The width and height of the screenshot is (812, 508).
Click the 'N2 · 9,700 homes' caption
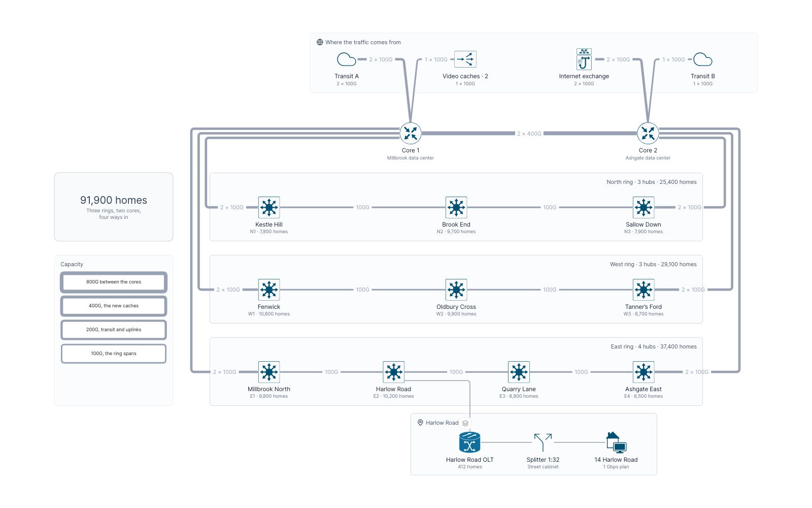coord(456,232)
